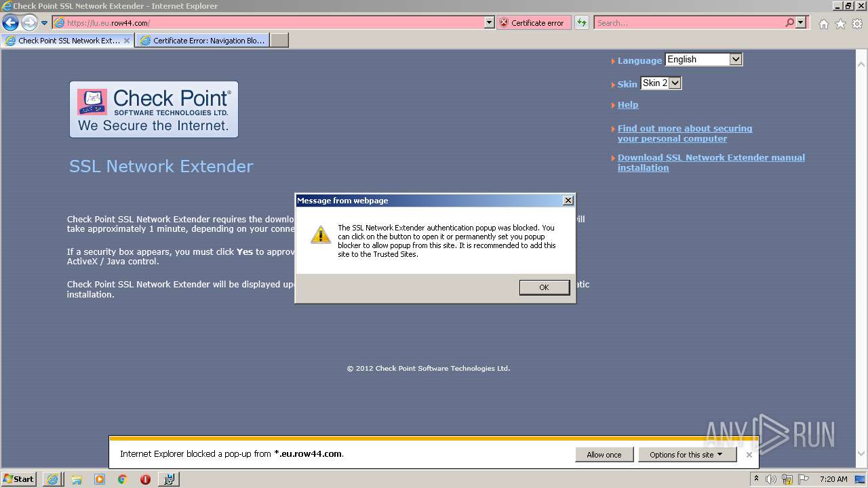Click the Certificate error indicator
This screenshot has width=868, height=488.
[x=534, y=22]
